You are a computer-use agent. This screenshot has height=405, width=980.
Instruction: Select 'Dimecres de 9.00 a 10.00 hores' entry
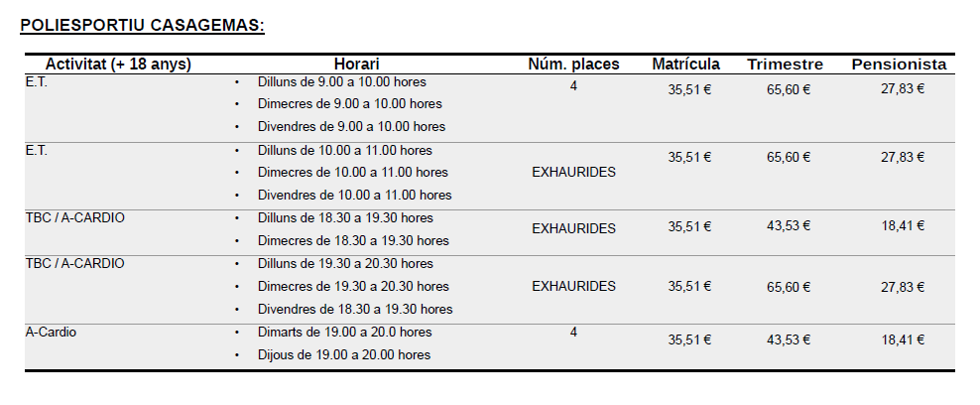(349, 103)
